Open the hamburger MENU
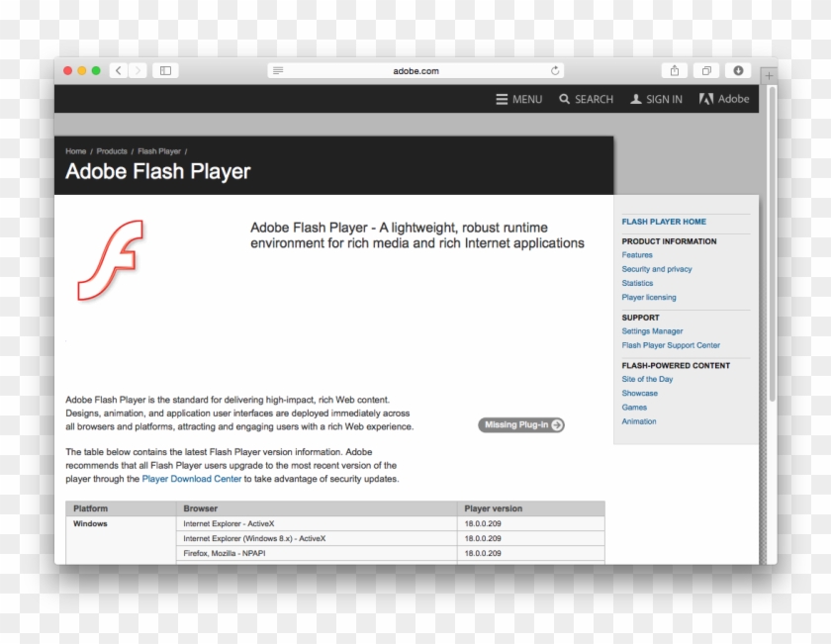This screenshot has height=644, width=831. (518, 99)
